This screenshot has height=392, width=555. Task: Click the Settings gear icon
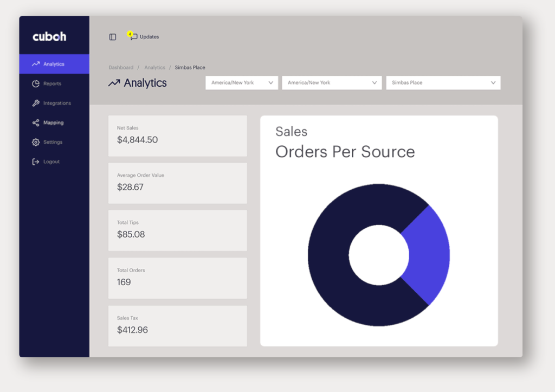[x=36, y=142]
